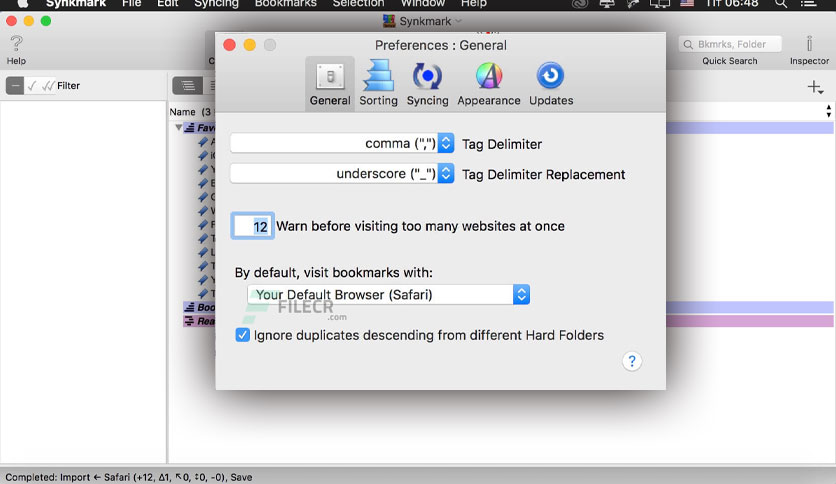Click the Name column header
This screenshot has height=484, width=836.
[182, 112]
